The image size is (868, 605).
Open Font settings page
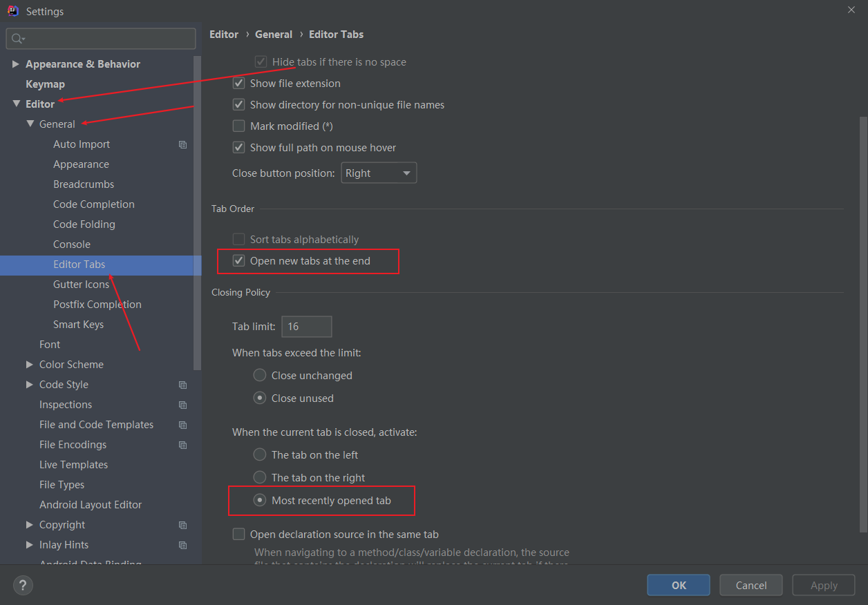(50, 345)
